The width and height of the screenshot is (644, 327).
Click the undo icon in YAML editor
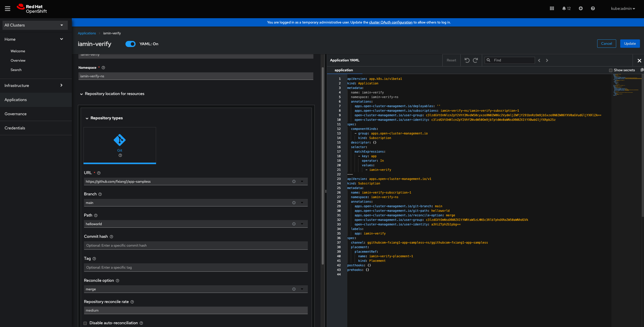pos(467,60)
